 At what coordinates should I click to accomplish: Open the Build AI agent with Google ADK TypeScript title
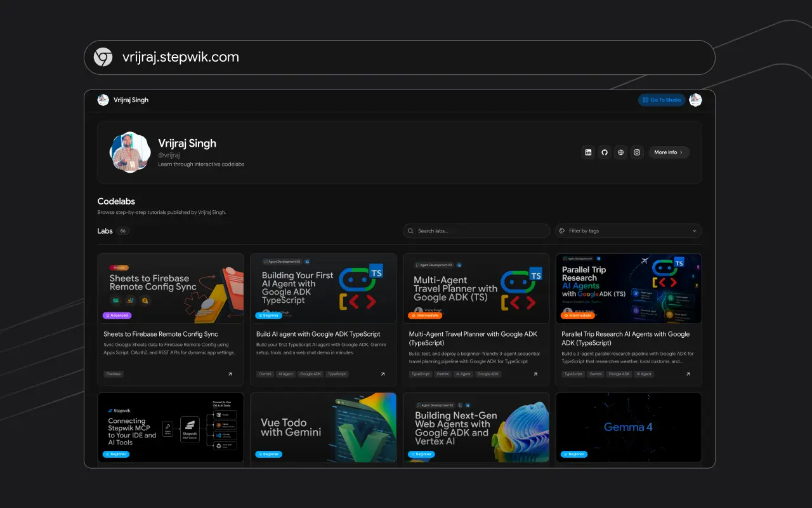[x=318, y=334]
